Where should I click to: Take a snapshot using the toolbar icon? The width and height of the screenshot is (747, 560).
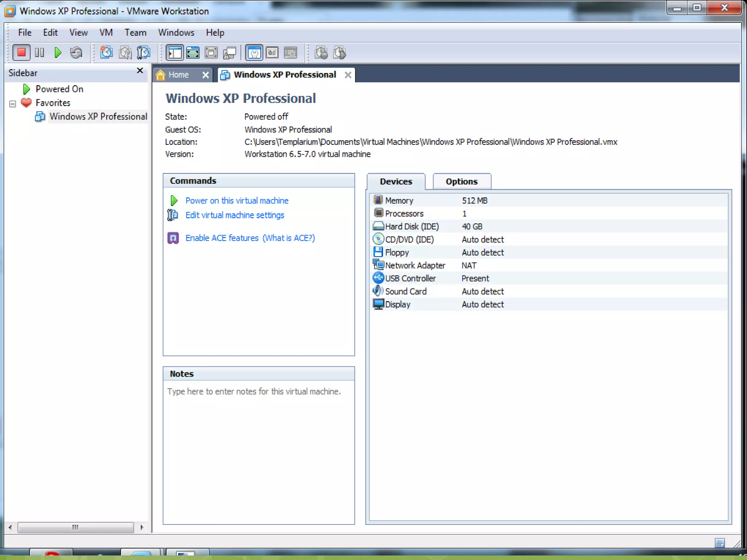pos(107,52)
